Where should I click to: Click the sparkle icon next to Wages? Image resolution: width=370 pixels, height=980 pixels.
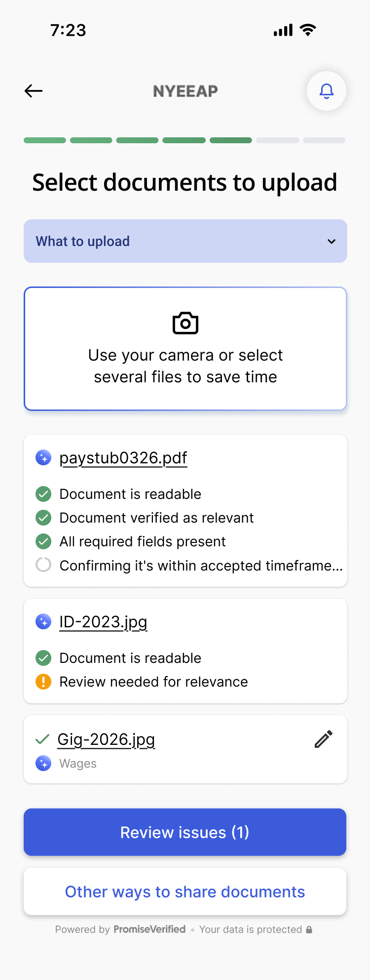coord(43,764)
